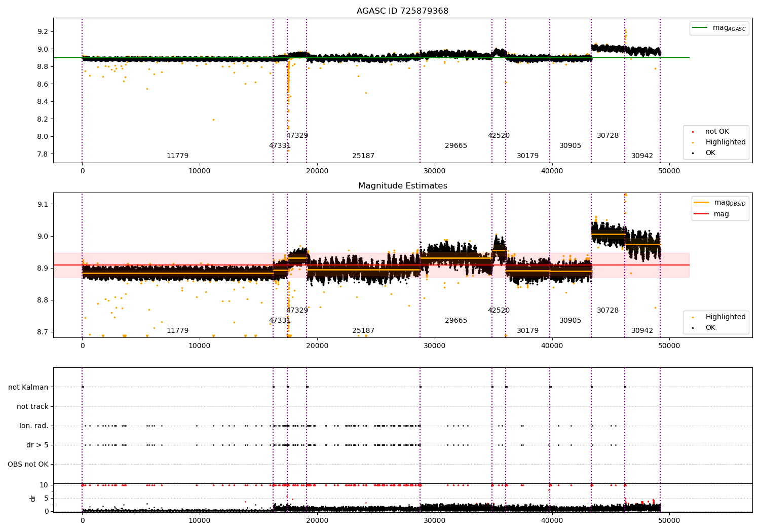760x532 pixels.
Task: Click obsid label 25187 in top plot
Action: point(363,156)
